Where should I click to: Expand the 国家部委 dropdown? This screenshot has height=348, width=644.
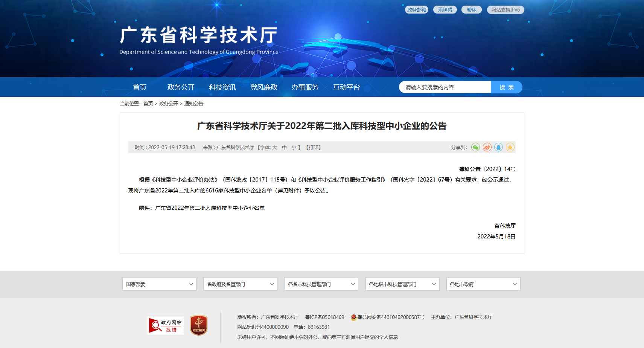click(x=159, y=284)
